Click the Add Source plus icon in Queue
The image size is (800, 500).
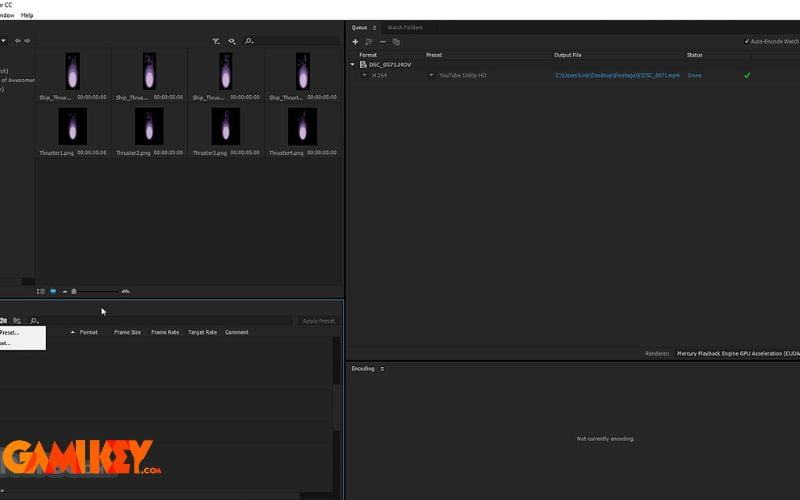pos(355,42)
